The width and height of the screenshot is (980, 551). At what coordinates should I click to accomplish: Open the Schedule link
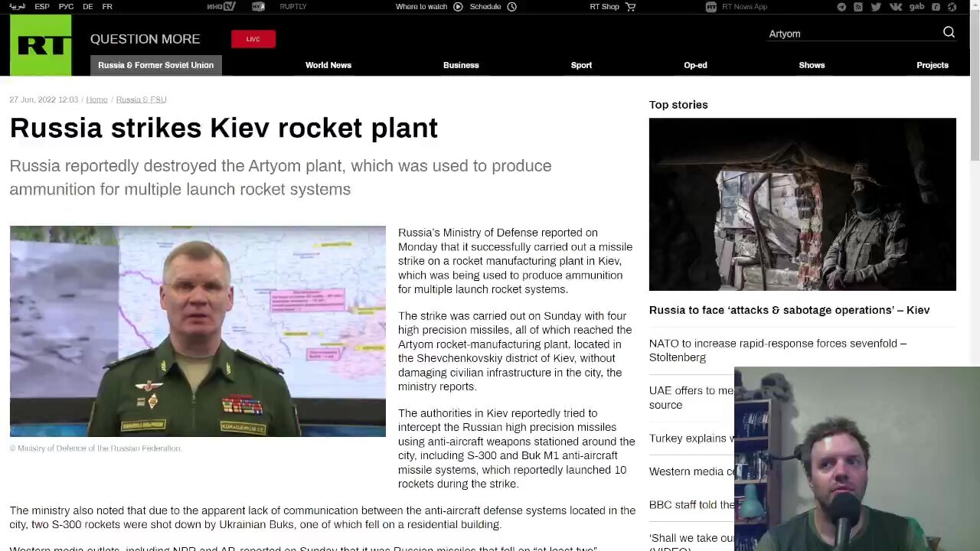(x=485, y=7)
